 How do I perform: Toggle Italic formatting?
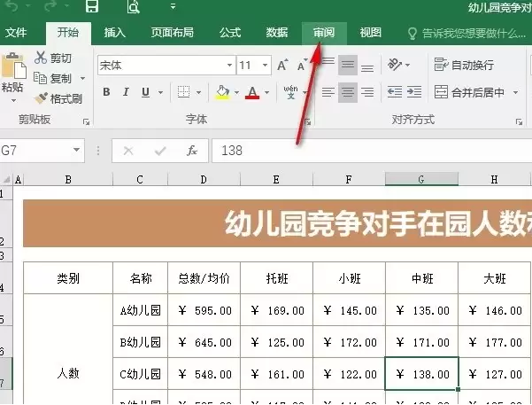(x=126, y=92)
